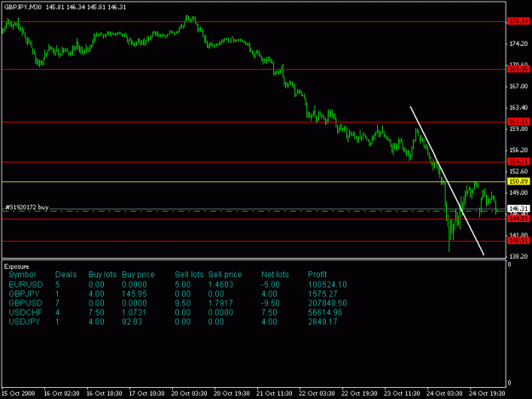Click the 154.31 red price label
The height and width of the screenshot is (399, 532).
point(518,162)
